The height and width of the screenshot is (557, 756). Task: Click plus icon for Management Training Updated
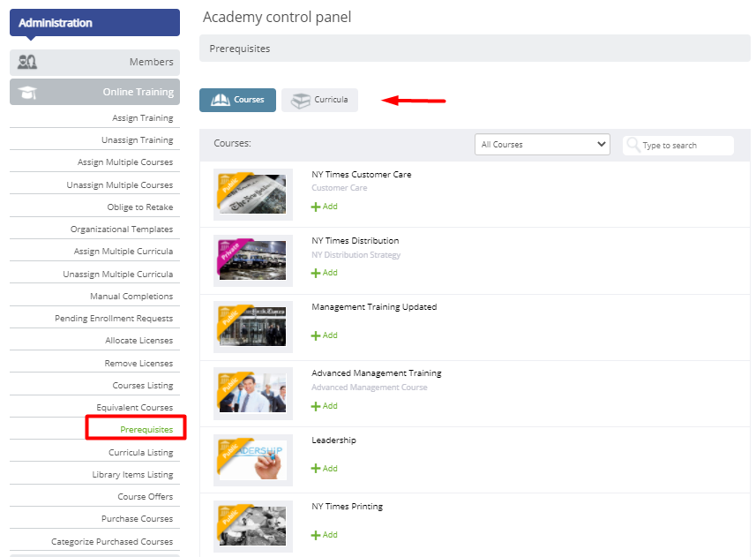[x=316, y=335]
